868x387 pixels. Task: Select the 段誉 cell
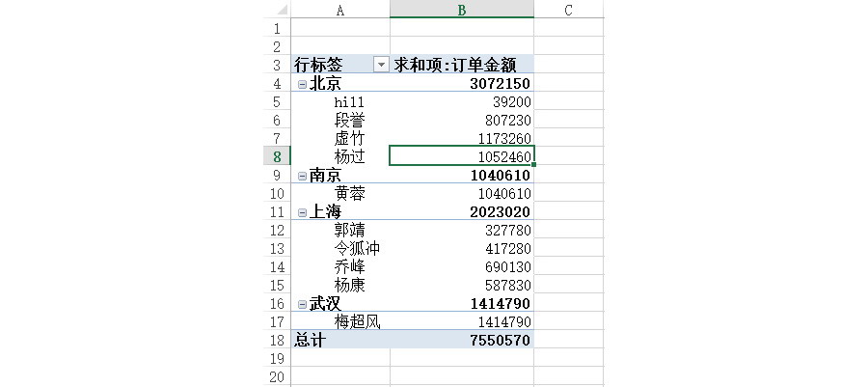tap(339, 120)
